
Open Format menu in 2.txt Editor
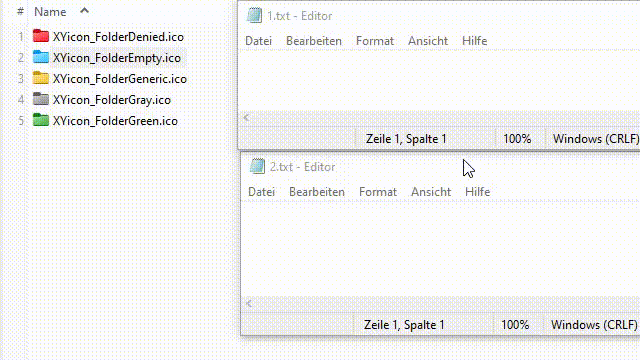(x=378, y=192)
